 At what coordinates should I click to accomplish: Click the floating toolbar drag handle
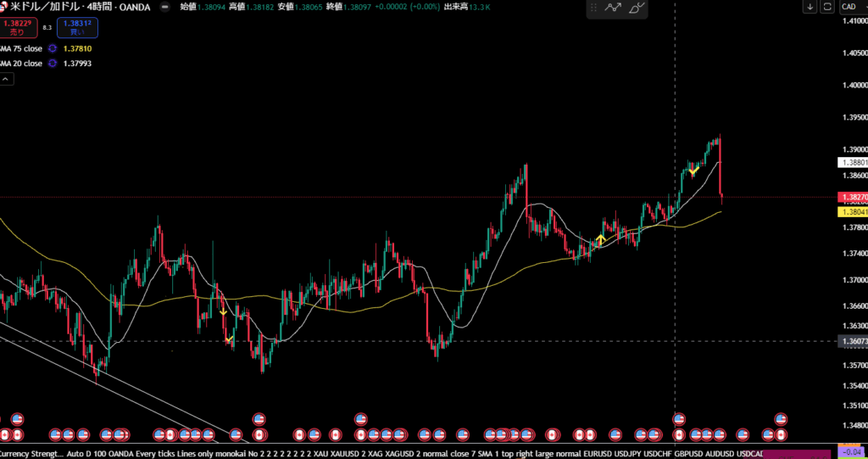point(595,9)
